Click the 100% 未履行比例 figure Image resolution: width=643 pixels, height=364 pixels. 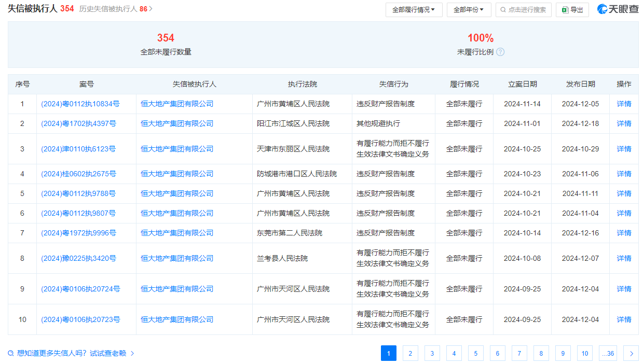coord(481,38)
